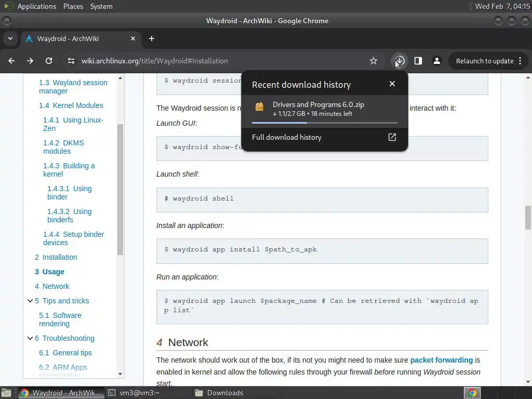Jump to 1.4.4 Setup binder devices
The image size is (532, 399).
[74, 238]
